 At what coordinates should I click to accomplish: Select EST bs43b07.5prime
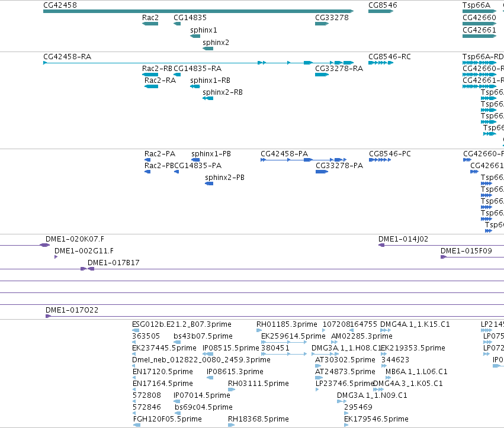203,336
